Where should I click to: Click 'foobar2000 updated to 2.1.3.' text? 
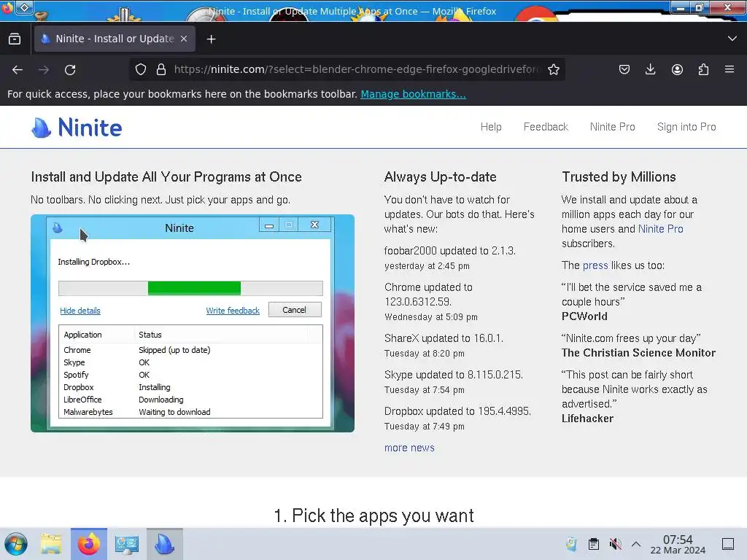[449, 251]
